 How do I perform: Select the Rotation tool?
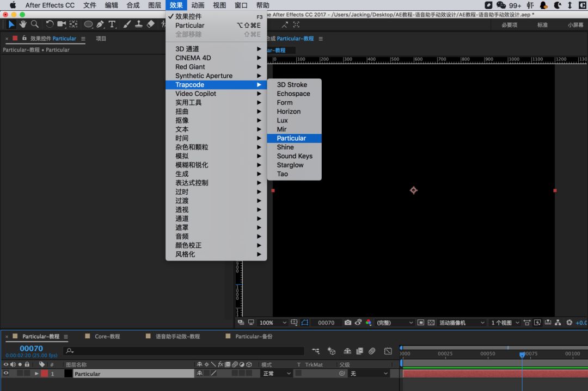coord(50,24)
